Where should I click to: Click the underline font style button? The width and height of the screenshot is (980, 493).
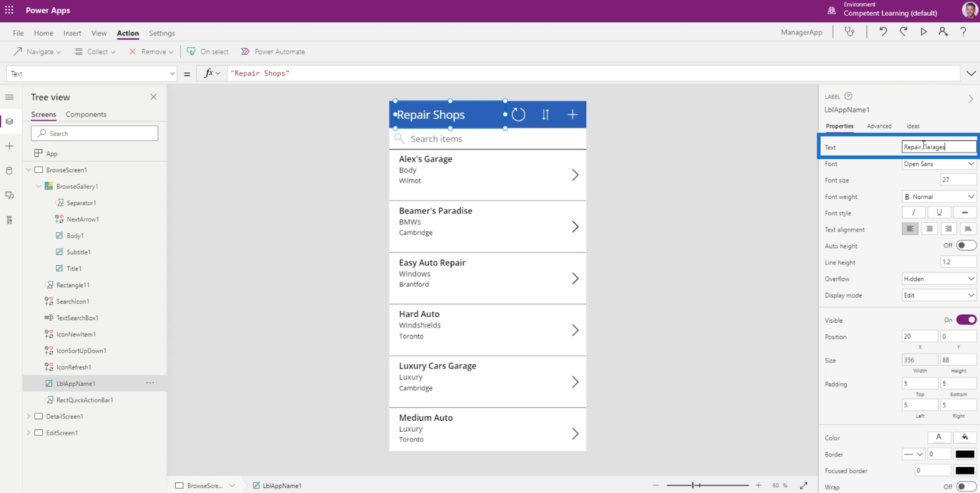(939, 213)
